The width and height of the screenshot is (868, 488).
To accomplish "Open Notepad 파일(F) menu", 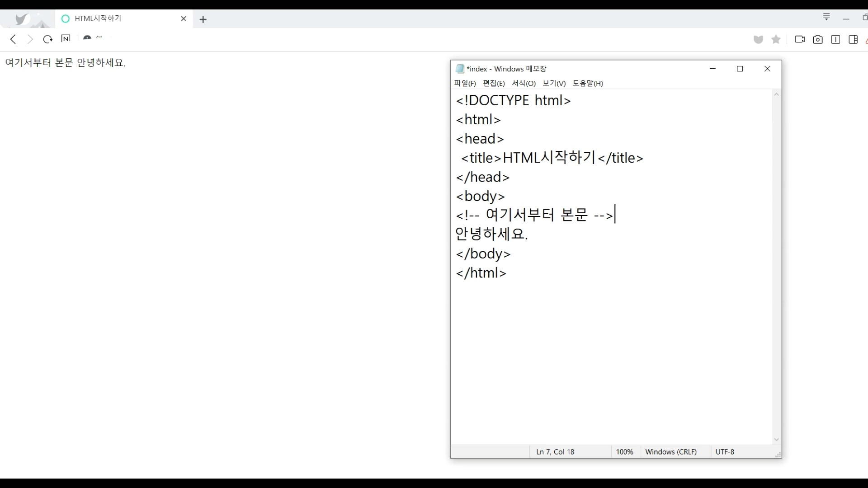I will [465, 83].
